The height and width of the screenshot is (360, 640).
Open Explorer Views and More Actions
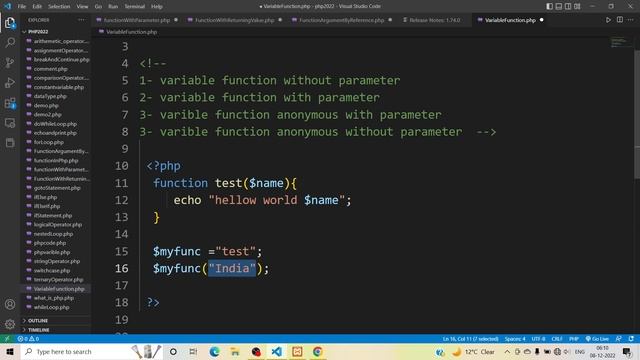point(82,20)
